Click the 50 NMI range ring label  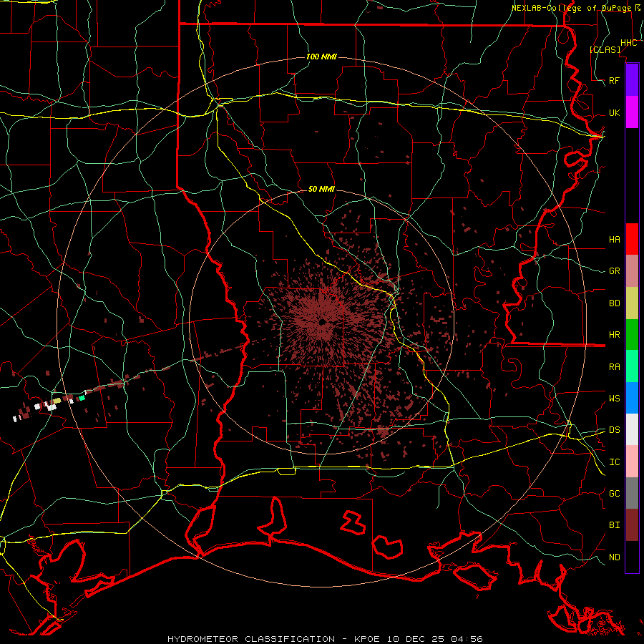point(321,189)
